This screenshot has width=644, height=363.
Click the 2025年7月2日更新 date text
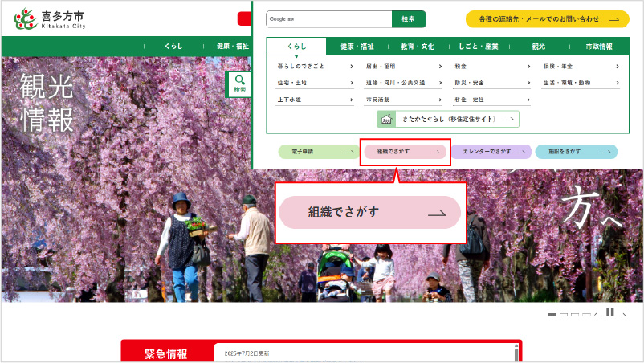(247, 353)
